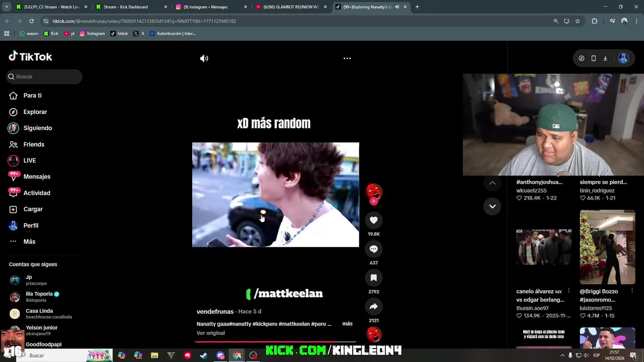Open the canelo álvarez video thumbnail
This screenshot has height=362, width=644.
pyautogui.click(x=544, y=247)
